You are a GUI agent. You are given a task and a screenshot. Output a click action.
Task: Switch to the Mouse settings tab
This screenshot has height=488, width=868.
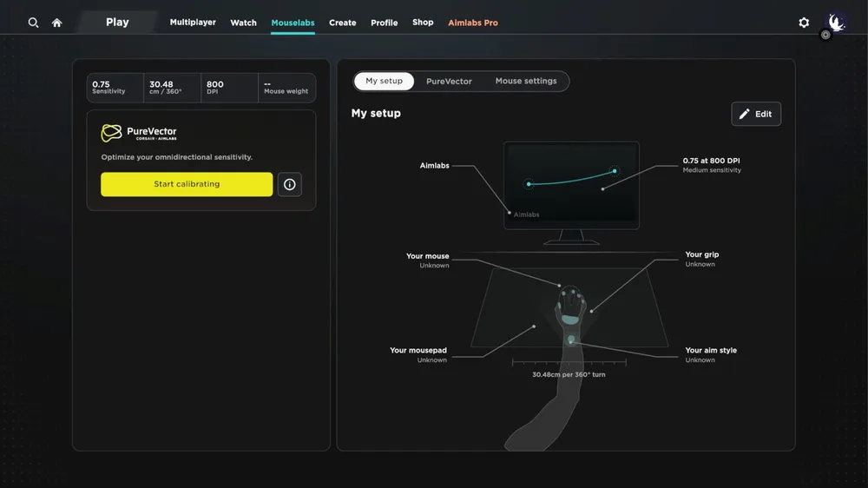click(x=526, y=81)
